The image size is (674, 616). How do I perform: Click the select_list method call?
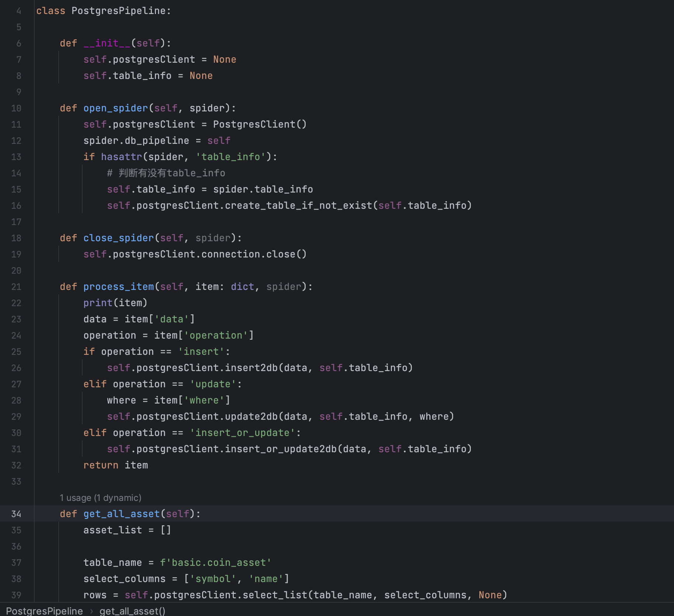tap(275, 595)
